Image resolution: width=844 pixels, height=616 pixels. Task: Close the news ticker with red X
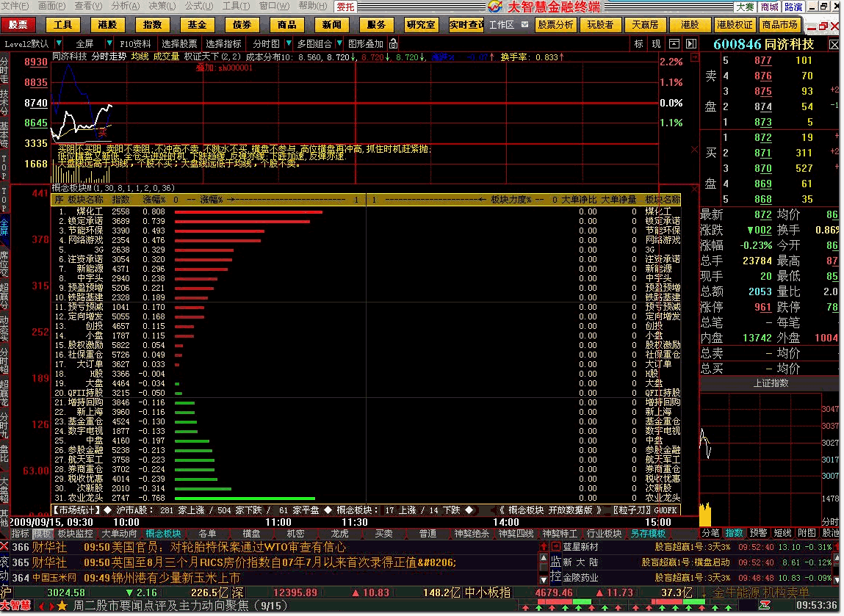tap(4, 547)
